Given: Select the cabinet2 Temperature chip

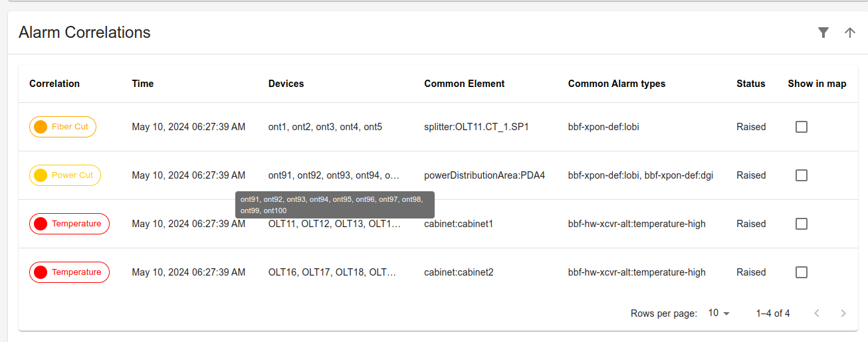Looking at the screenshot, I should (x=69, y=272).
